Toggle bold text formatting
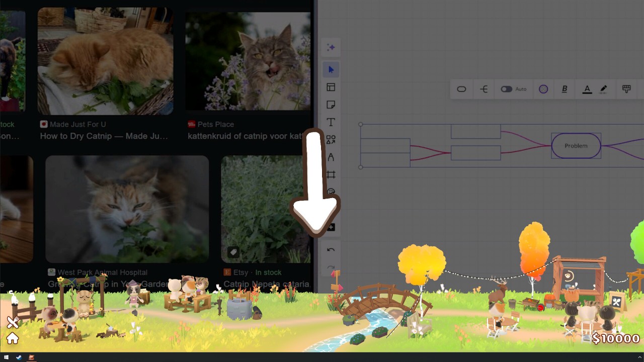Viewport: 644px width, 362px height. point(565,89)
